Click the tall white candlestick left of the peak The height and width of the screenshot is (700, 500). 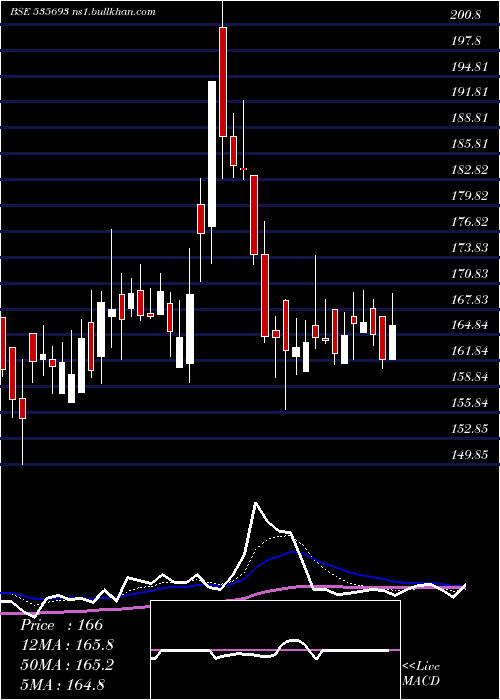point(212,154)
